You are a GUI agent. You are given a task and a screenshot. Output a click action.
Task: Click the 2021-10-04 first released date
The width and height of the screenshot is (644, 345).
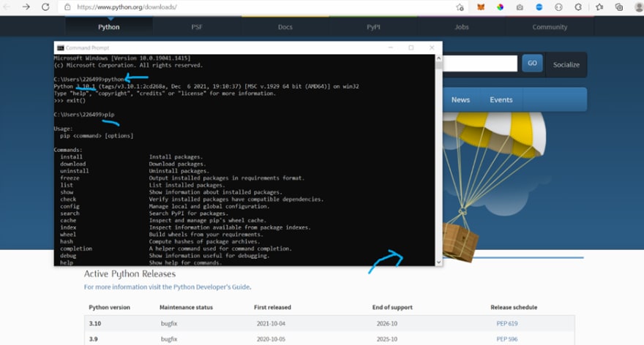coord(271,324)
